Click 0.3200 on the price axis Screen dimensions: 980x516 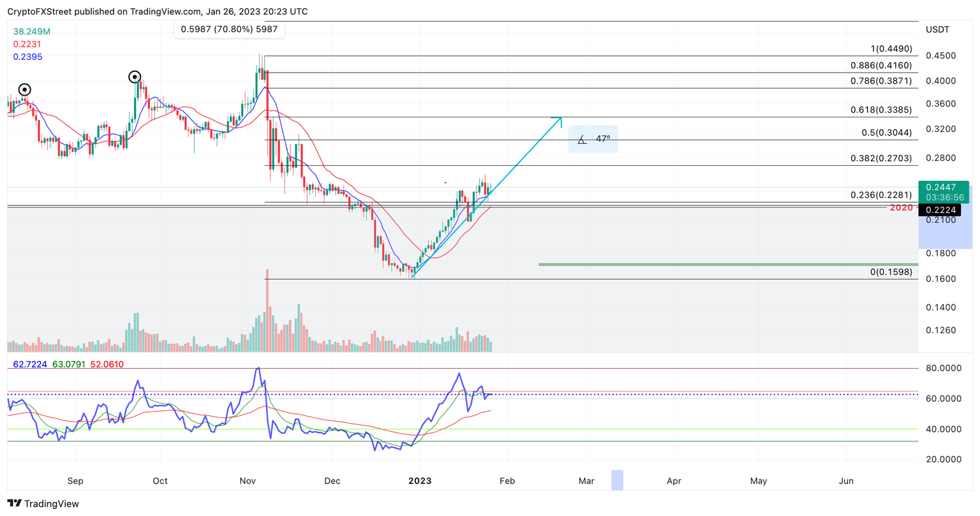pos(941,129)
